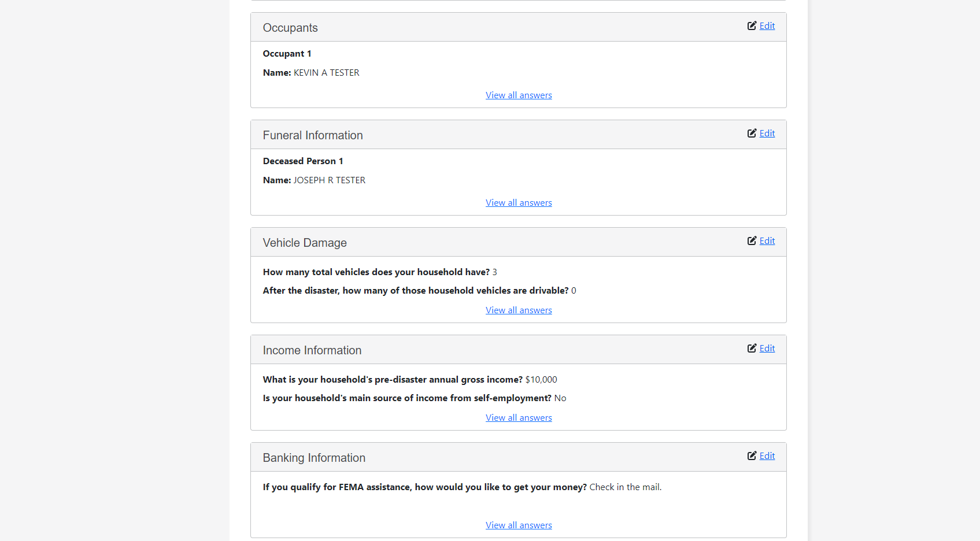Image resolution: width=980 pixels, height=541 pixels.
Task: Click the Occupants section heading
Action: [290, 28]
